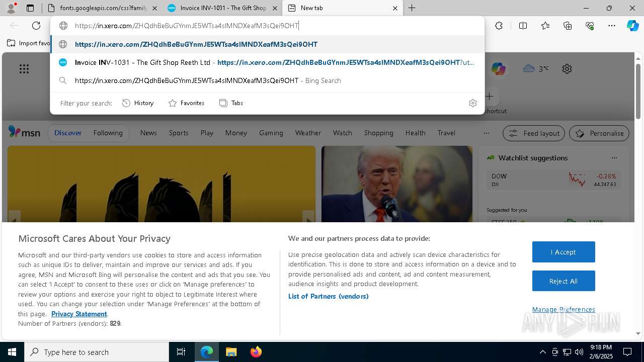644x362 pixels.
Task: Open Play category
Action: point(207,133)
